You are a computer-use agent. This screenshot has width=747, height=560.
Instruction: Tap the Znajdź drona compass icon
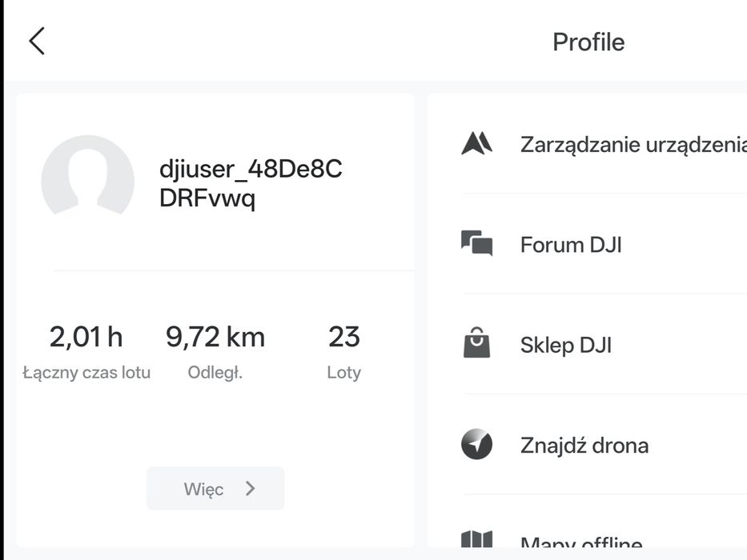[477, 444]
